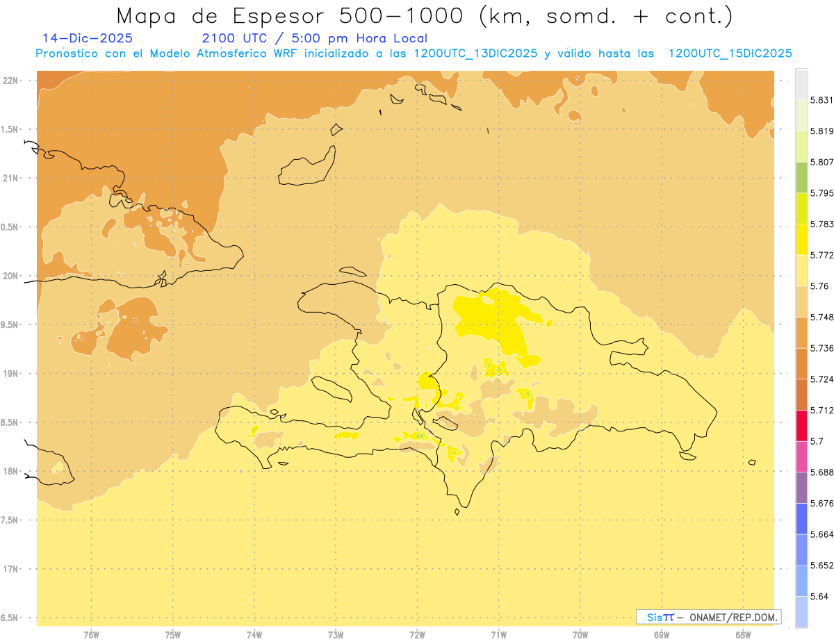Viewport: 834px width, 644px height.
Task: Click the latitude axis label 22N
Action: (x=10, y=80)
